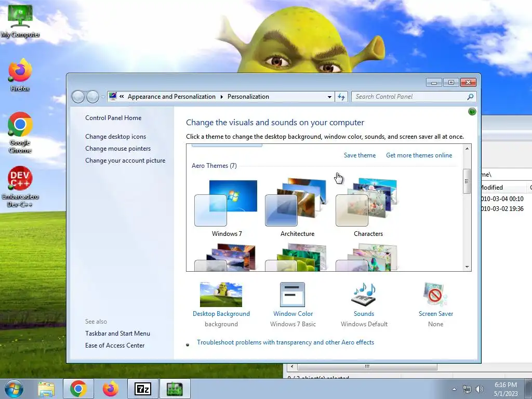Click Get more themes online

coord(419,155)
